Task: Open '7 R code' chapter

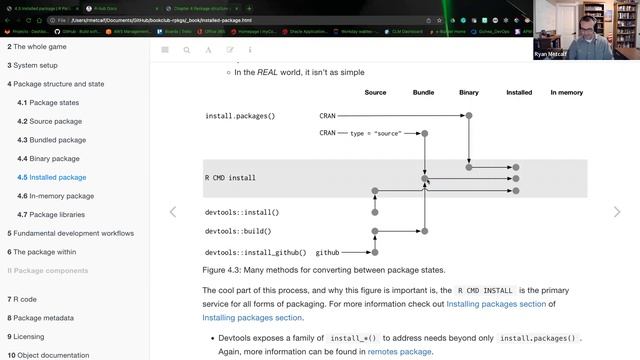Action: (22, 299)
